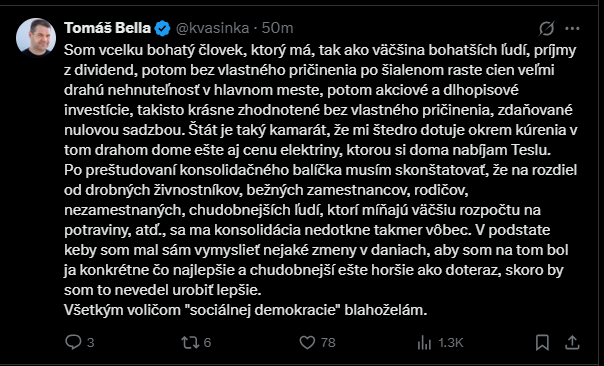The width and height of the screenshot is (604, 366).
Task: Open the reply composer via speech bubble icon
Action: click(x=73, y=342)
